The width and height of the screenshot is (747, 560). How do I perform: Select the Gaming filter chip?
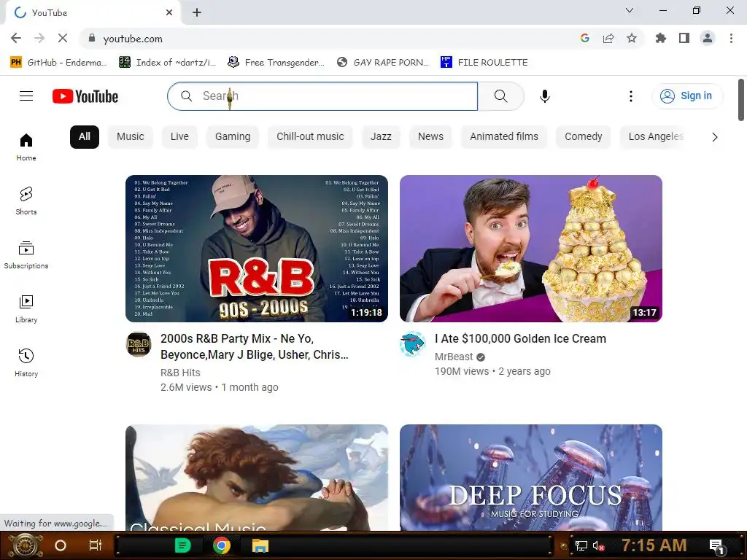233,136
